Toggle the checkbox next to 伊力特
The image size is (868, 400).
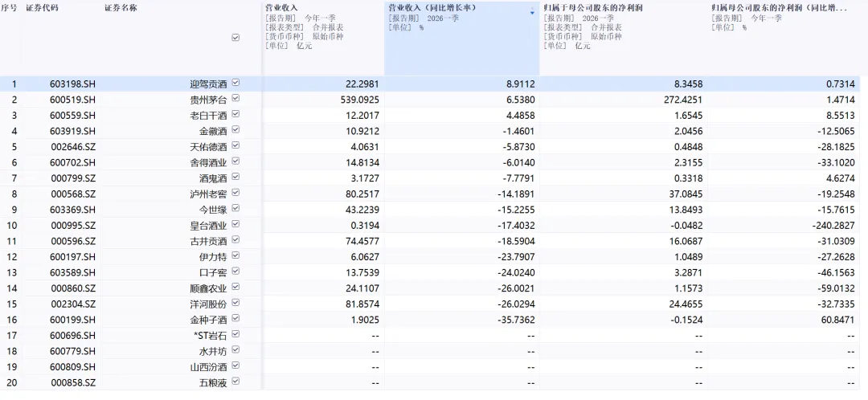(x=235, y=255)
